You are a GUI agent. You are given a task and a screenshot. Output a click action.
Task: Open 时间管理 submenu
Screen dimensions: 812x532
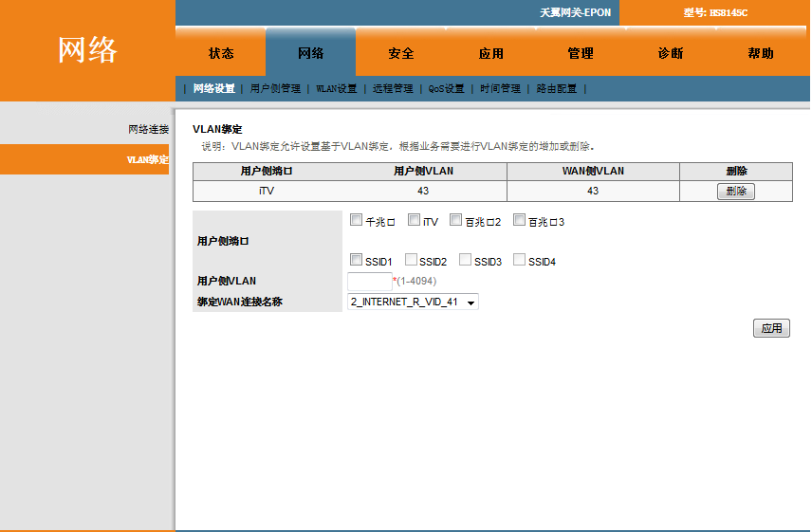[x=500, y=88]
